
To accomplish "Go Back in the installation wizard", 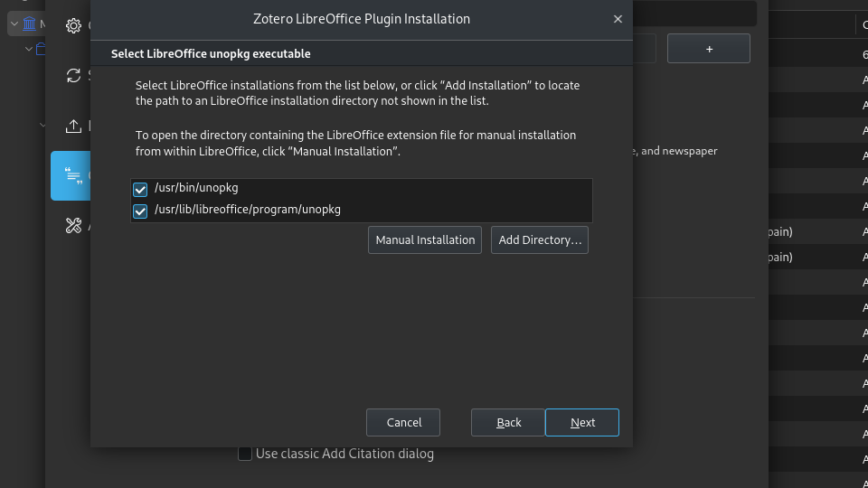I will (x=508, y=422).
